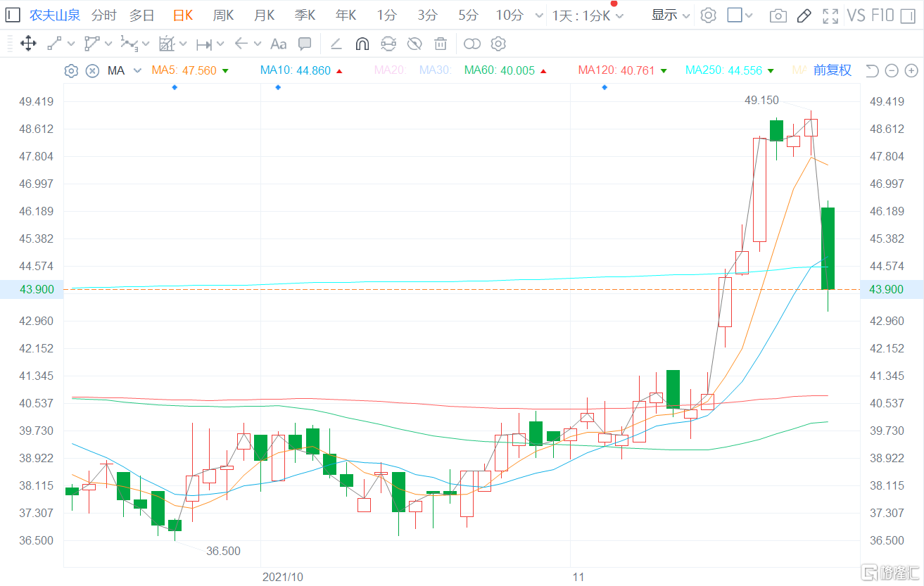Open the F10 company info
Image resolution: width=924 pixels, height=586 pixels.
pos(882,15)
